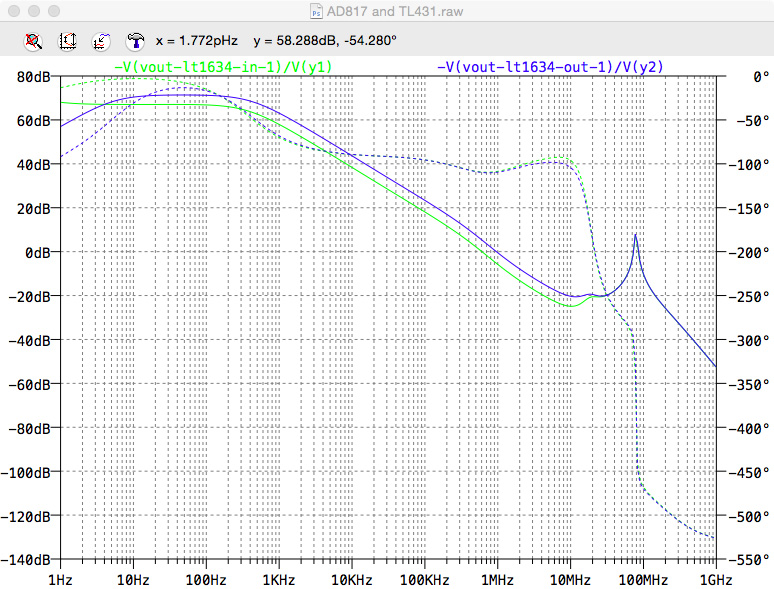Screen dimensions: 774x589
Task: Click the 1KHz frequency axis label
Action: click(279, 580)
